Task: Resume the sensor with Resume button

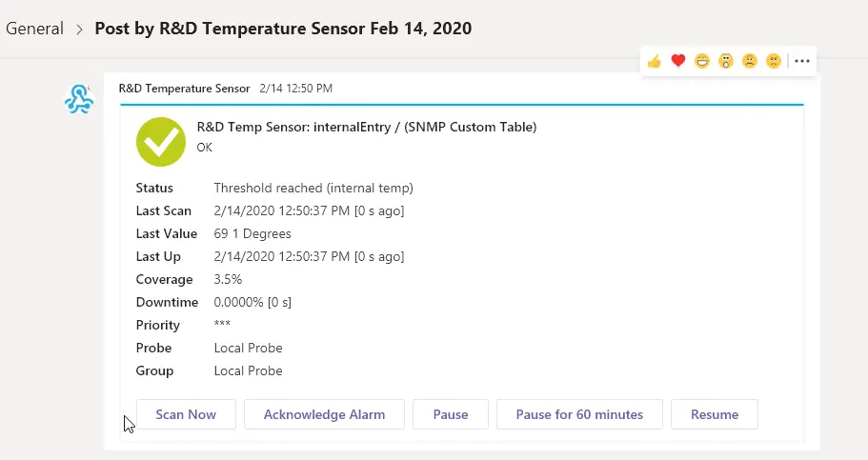Action: coord(715,414)
